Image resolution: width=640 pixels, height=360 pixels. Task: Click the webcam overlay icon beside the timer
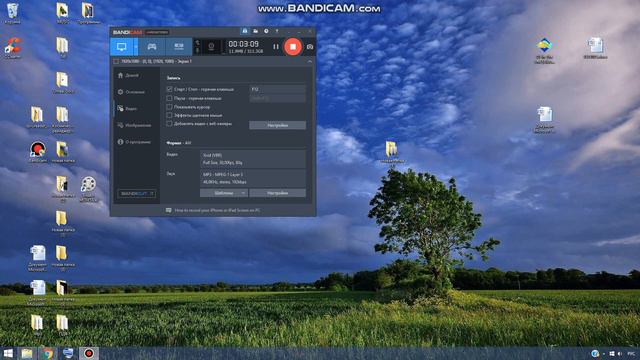coord(211,47)
